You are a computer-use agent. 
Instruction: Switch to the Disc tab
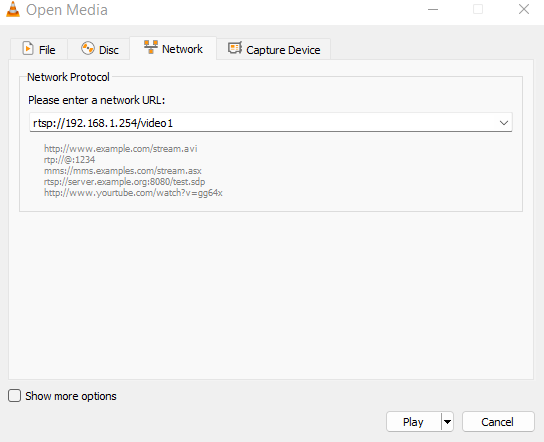click(99, 49)
